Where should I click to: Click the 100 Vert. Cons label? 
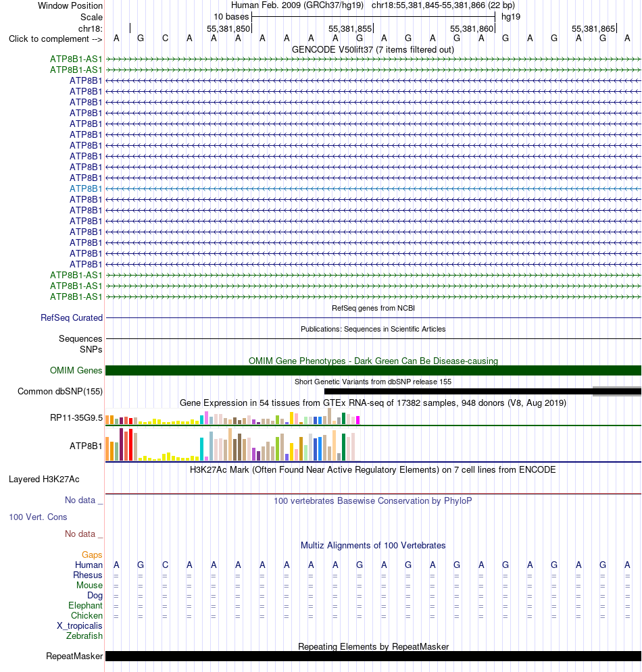(38, 517)
